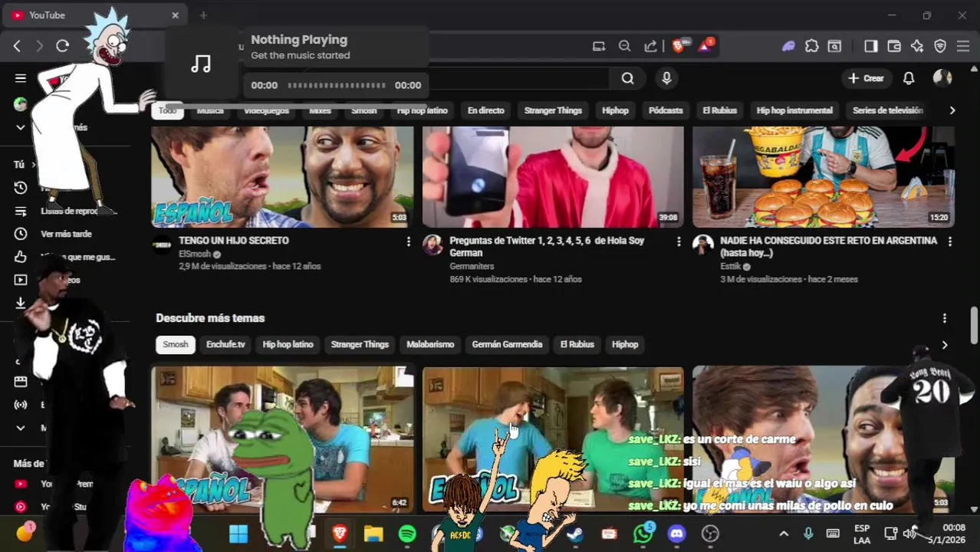Select the Series de televisión chip
The width and height of the screenshot is (980, 552).
click(x=888, y=110)
